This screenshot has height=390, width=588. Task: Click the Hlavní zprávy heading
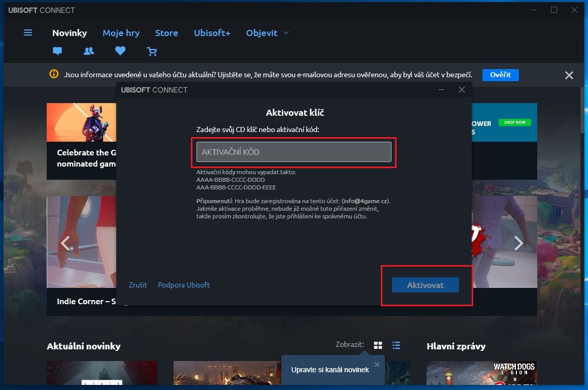pyautogui.click(x=456, y=346)
